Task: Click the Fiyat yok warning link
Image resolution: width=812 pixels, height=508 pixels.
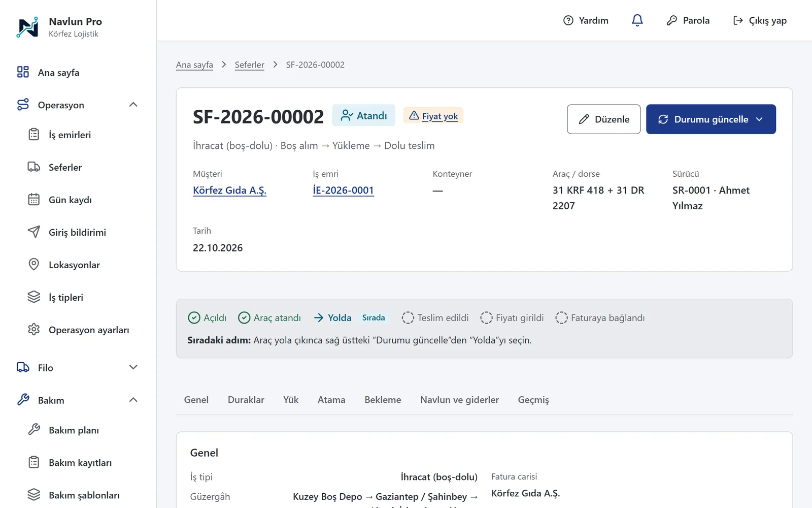Action: tap(440, 116)
